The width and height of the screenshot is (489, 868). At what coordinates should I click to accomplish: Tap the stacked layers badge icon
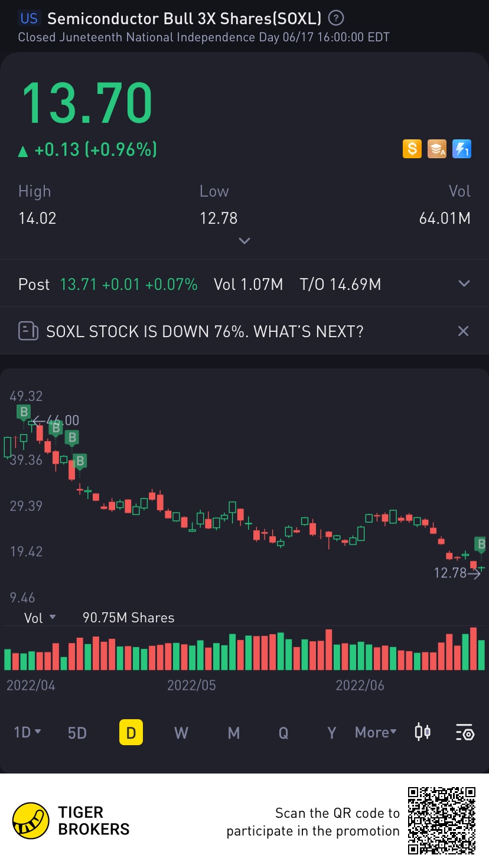click(436, 149)
